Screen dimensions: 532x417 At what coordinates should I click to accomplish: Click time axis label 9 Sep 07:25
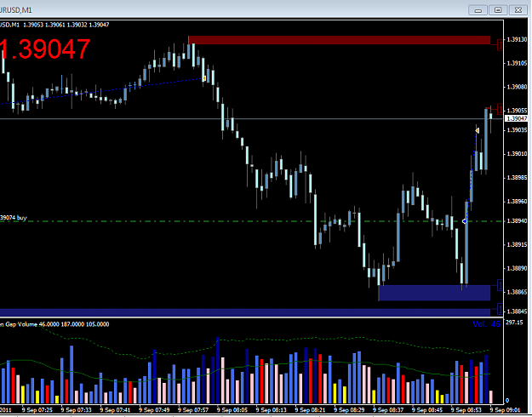coord(37,410)
